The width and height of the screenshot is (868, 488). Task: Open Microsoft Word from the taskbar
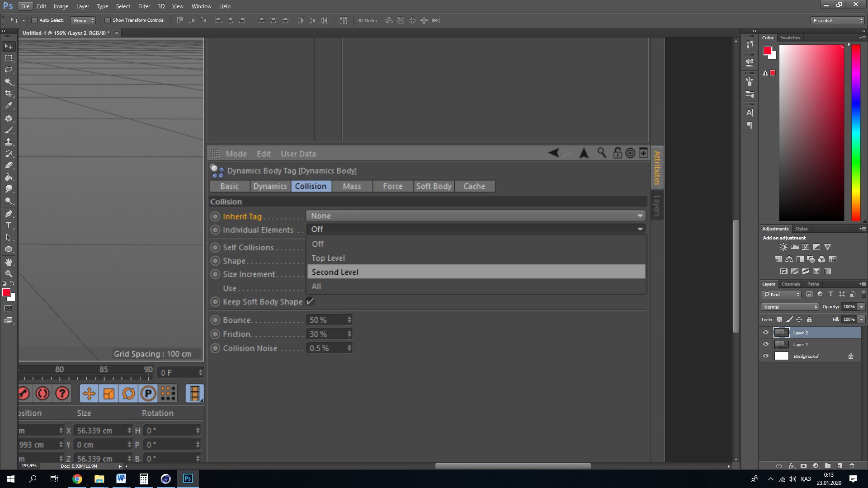point(121,479)
